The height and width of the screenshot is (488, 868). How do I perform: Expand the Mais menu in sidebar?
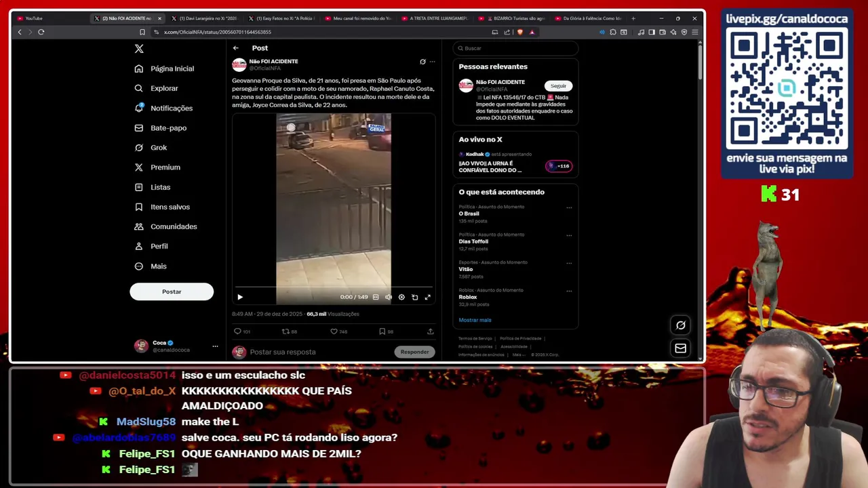pyautogui.click(x=151, y=266)
